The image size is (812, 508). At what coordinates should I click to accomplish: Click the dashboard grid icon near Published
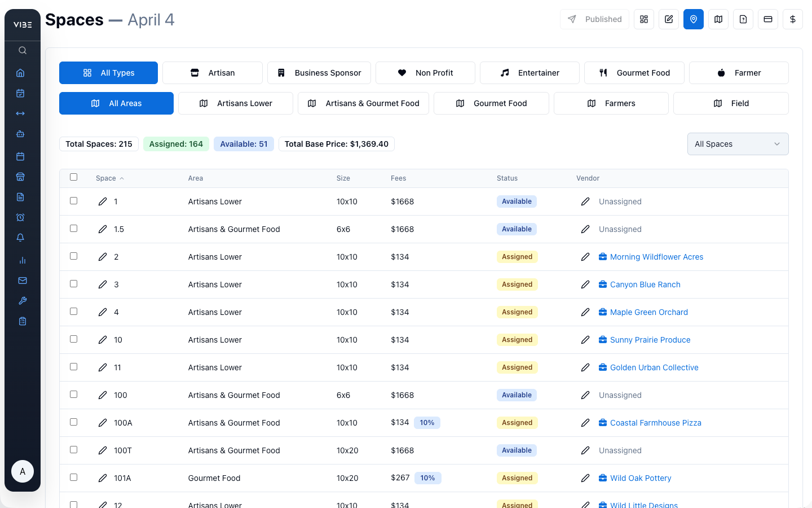pos(643,19)
